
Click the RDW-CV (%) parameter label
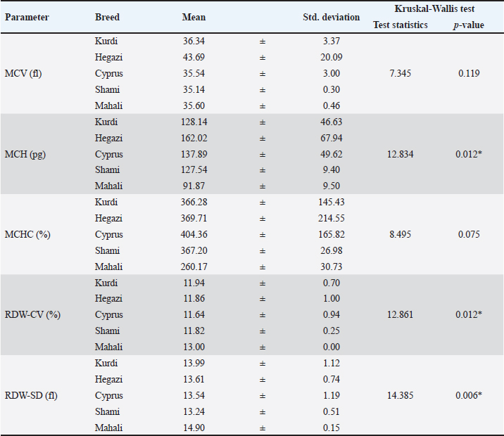33,314
